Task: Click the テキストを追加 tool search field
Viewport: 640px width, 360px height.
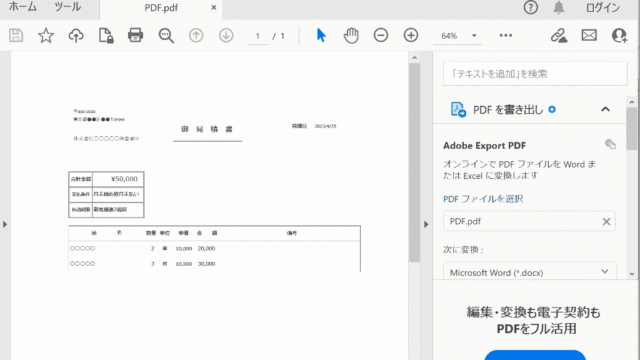Action: pyautogui.click(x=535, y=74)
